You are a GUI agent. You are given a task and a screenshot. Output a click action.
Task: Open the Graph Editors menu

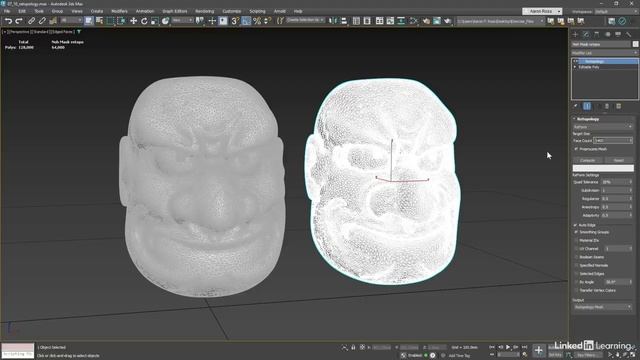[x=174, y=11]
